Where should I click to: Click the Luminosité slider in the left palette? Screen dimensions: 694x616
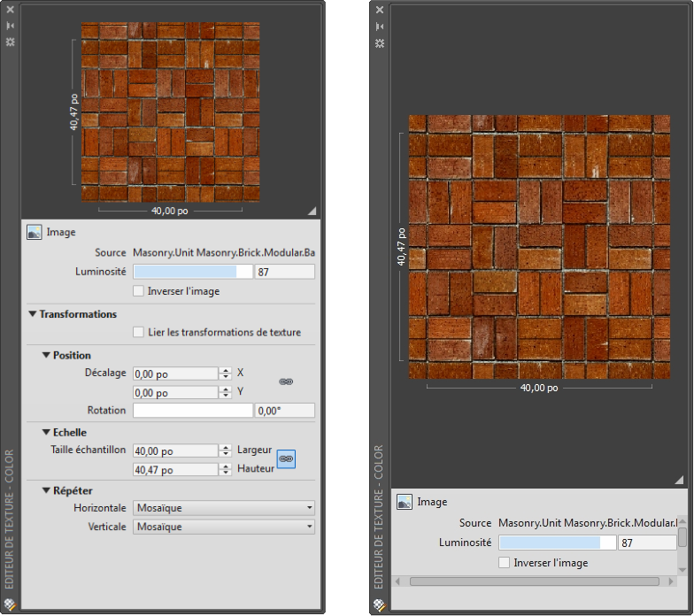click(192, 272)
